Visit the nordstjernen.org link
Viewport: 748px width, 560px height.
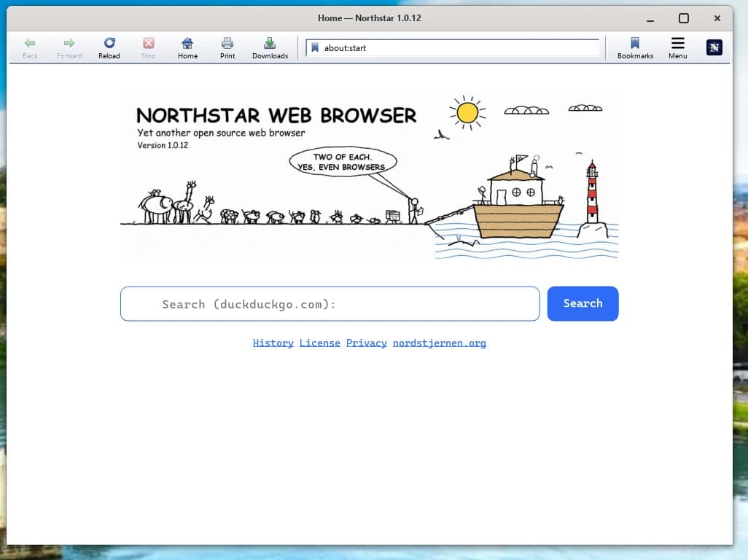(440, 343)
